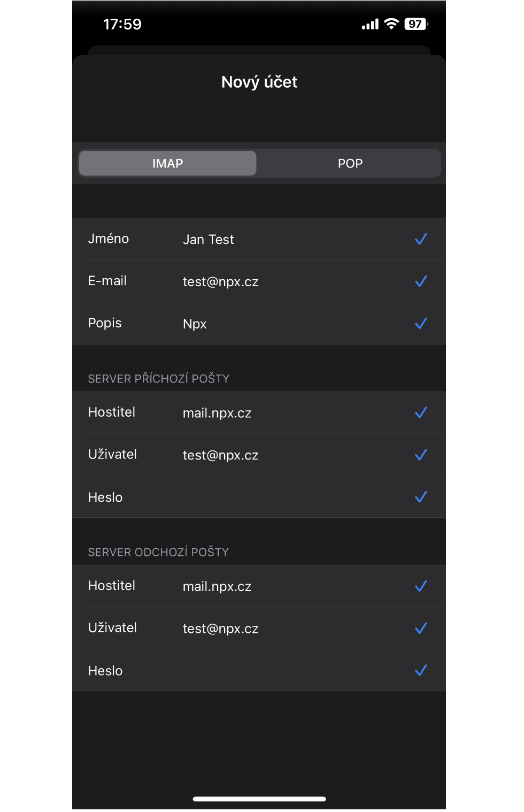Viewport: 524px width, 812px height.
Task: Tap the checkmark beside incoming Uživatel
Action: pos(421,454)
